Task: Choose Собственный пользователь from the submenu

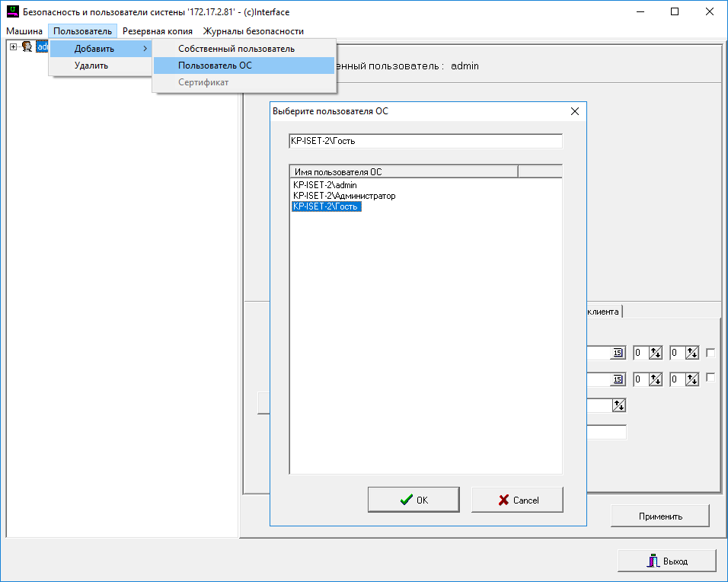Action: click(x=236, y=49)
